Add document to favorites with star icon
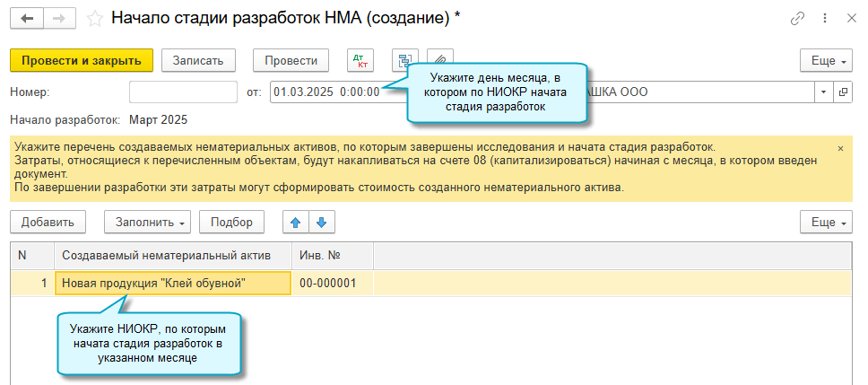The image size is (868, 385). pos(95,18)
